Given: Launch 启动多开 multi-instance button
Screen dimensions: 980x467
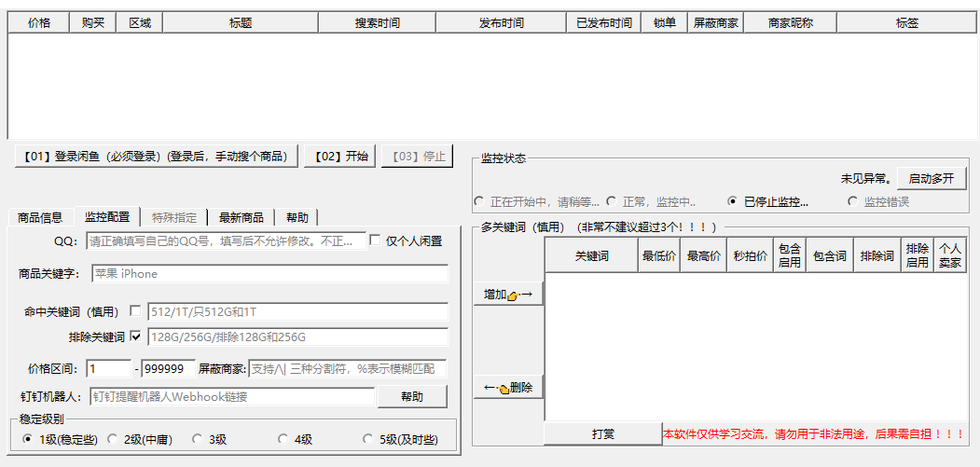Looking at the screenshot, I should (x=932, y=179).
